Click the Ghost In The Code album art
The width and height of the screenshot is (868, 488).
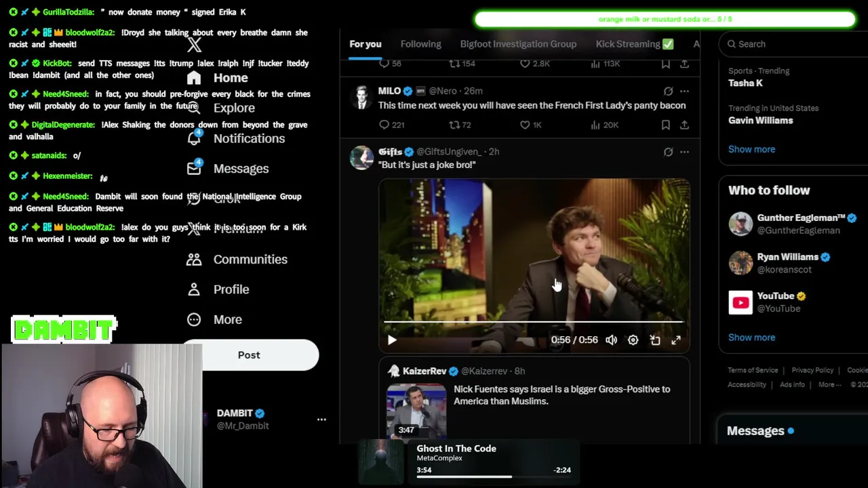pos(381,463)
